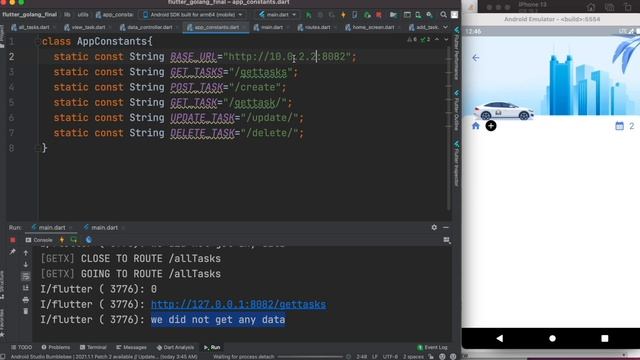Click down the stack trace arrow
The height and width of the screenshot is (360, 640).
(x=26, y=264)
